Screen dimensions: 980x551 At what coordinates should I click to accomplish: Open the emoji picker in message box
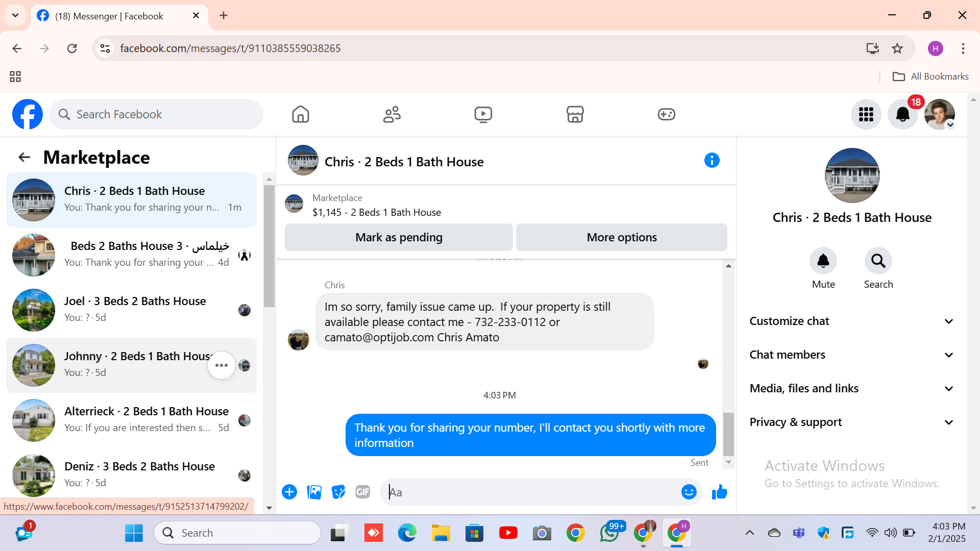coord(689,492)
